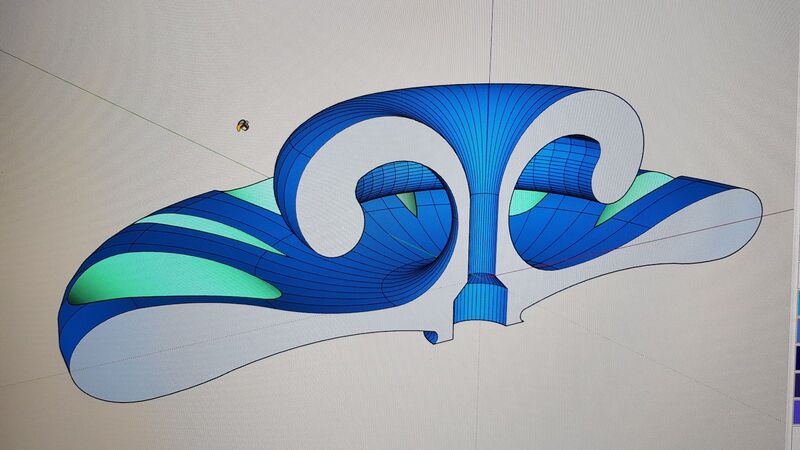The width and height of the screenshot is (800, 450).
Task: Click the paint bucket cursor icon
Action: coord(243,126)
